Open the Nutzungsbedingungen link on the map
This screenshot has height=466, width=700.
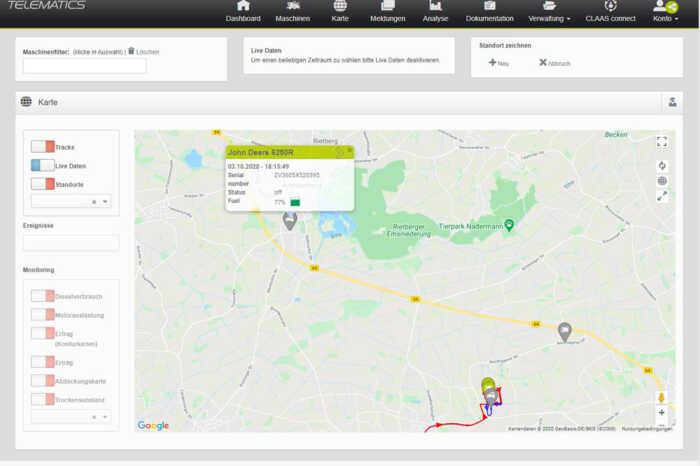[x=646, y=429]
